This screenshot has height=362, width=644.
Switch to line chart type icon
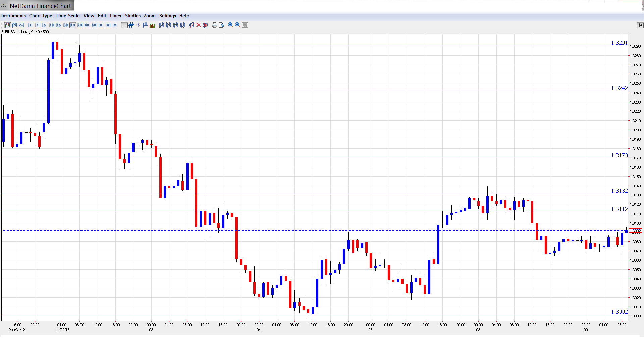pyautogui.click(x=22, y=25)
